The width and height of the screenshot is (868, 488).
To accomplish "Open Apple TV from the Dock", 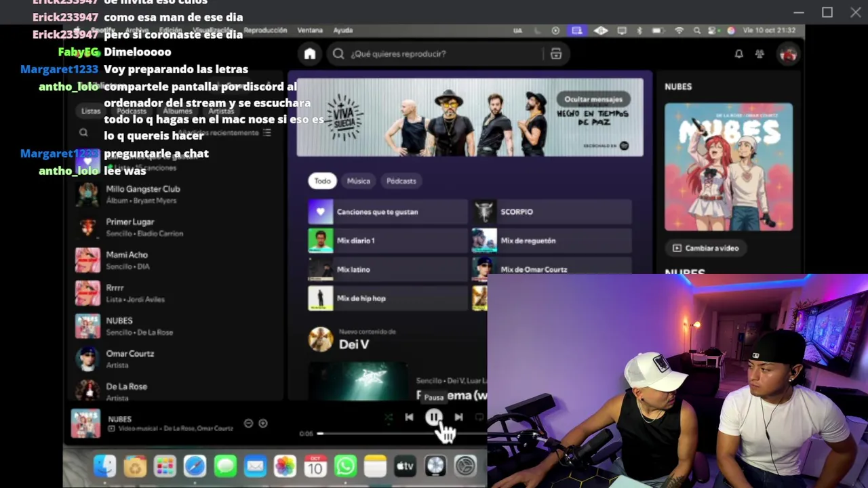I will click(x=405, y=466).
